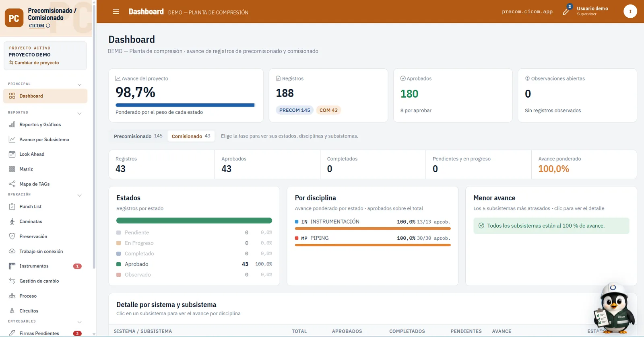Click the red badge next to Instrumentos

coord(77,266)
